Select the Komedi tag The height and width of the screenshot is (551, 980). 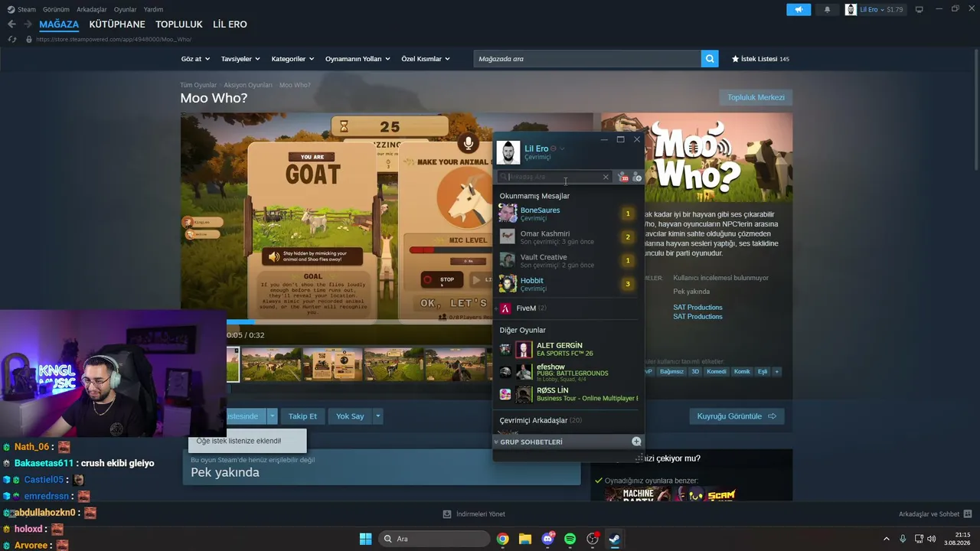pos(716,372)
